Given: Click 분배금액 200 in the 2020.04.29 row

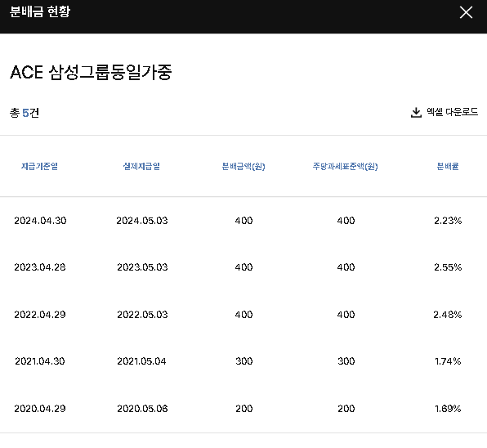Looking at the screenshot, I should 243,408.
